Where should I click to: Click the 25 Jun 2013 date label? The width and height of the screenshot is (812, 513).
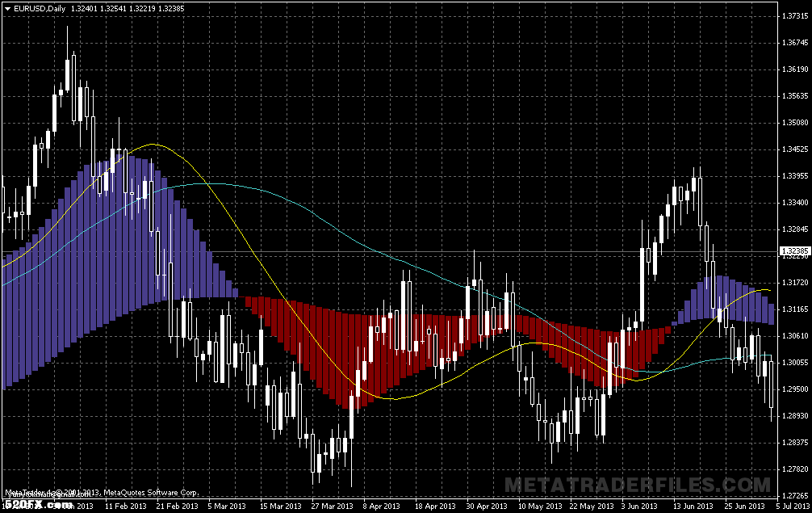pyautogui.click(x=745, y=506)
